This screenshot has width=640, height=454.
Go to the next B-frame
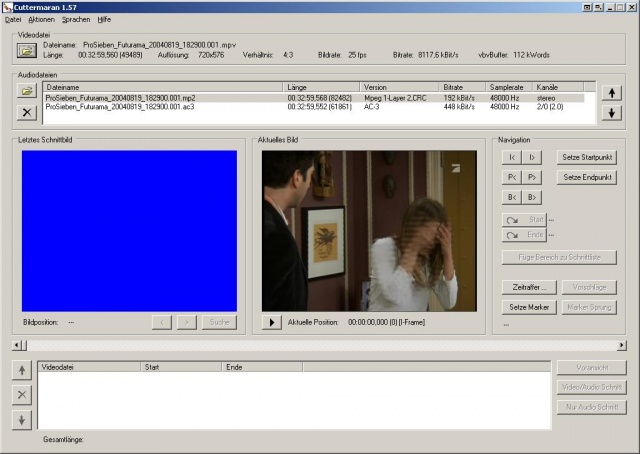(533, 197)
